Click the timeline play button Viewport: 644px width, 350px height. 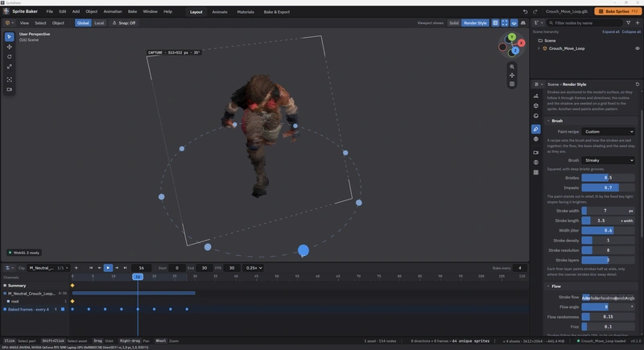tap(108, 268)
